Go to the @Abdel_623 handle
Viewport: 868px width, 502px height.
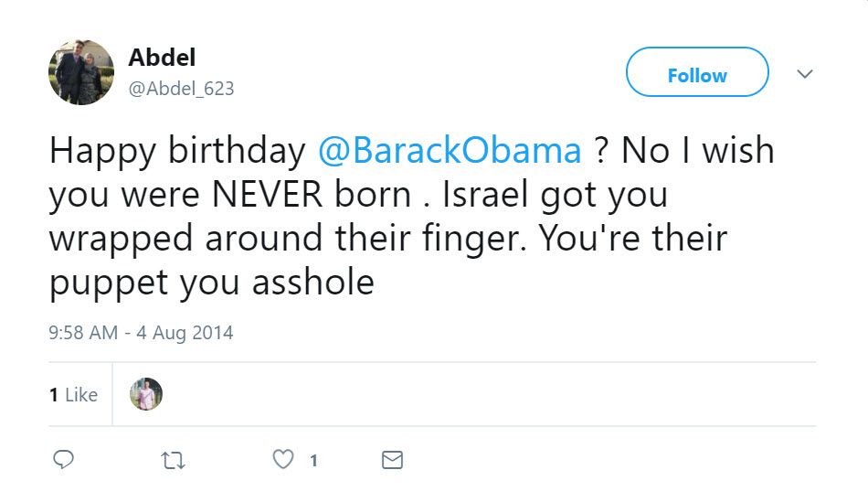coord(181,89)
